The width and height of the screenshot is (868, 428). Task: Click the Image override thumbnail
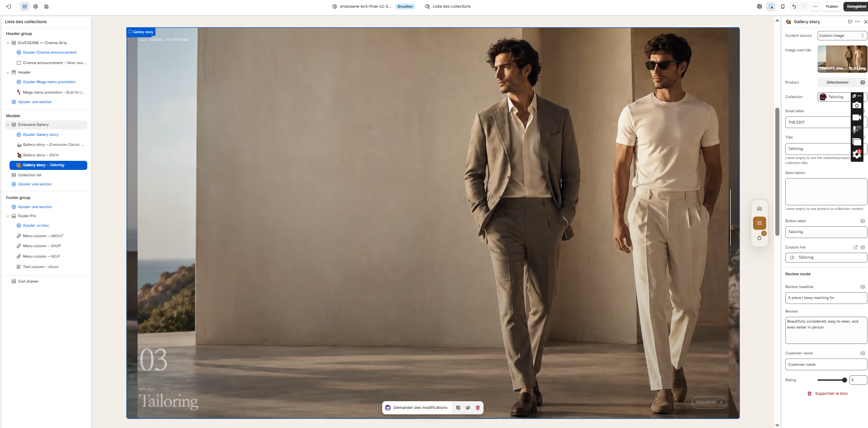pos(842,59)
